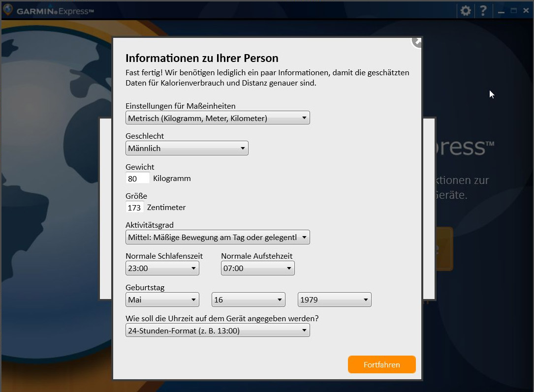Click the Garmin Express logo icon
Image resolution: width=534 pixels, height=392 pixels.
tap(8, 10)
